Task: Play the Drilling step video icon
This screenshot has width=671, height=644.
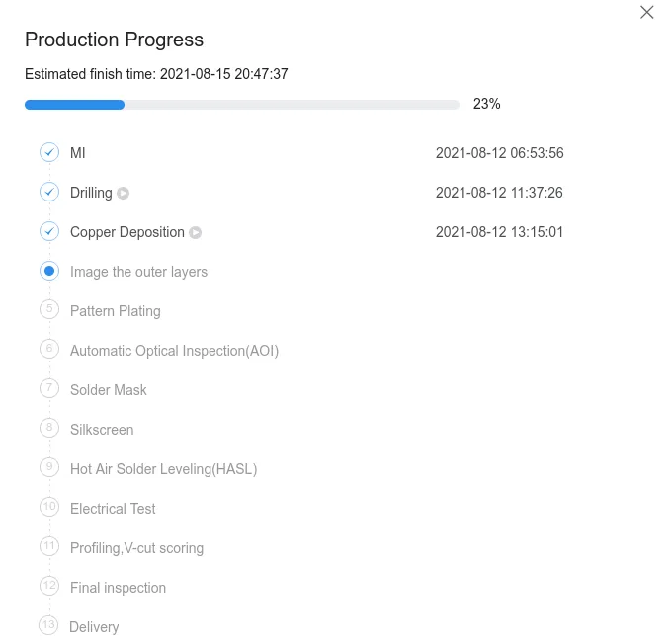Action: click(x=124, y=194)
